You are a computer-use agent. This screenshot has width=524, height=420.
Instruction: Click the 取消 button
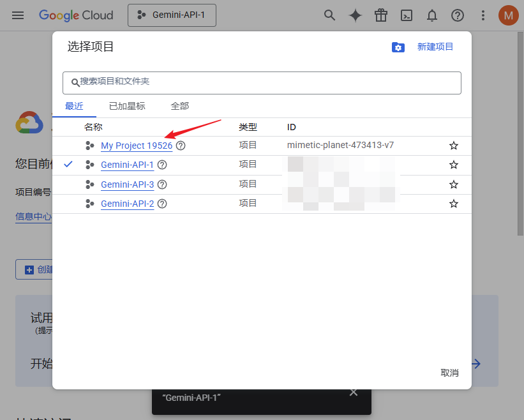[x=450, y=373]
